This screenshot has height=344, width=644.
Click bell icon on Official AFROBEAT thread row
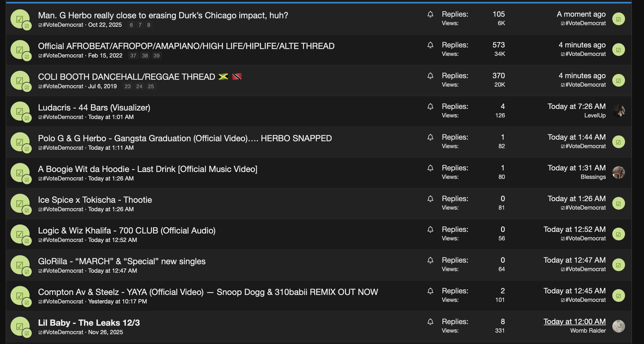[430, 45]
